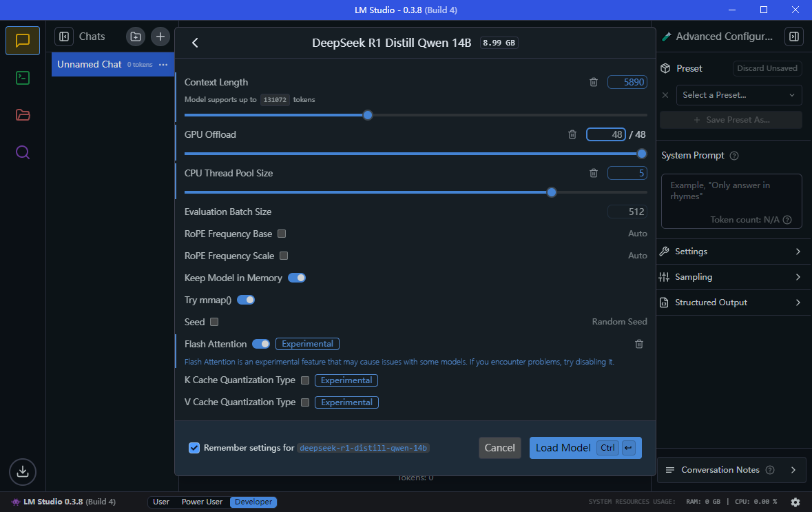Click the Context Length slider handle
Viewport: 812px width, 512px height.
tap(368, 115)
